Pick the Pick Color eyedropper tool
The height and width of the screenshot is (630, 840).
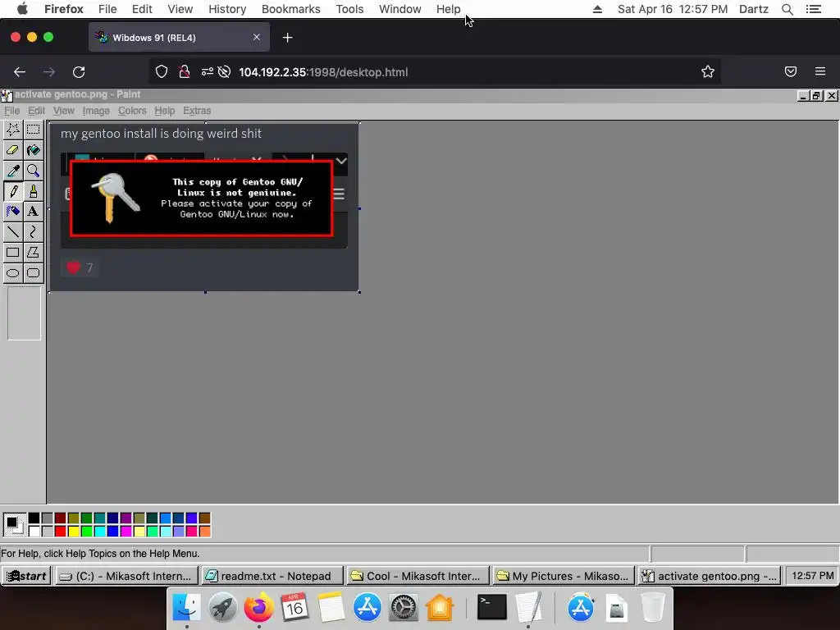[x=13, y=171]
